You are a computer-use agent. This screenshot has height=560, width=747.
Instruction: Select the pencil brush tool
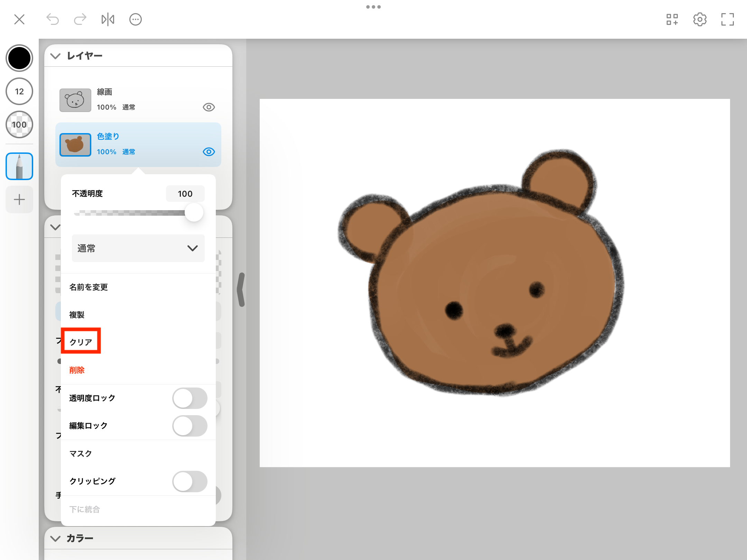coord(19,166)
